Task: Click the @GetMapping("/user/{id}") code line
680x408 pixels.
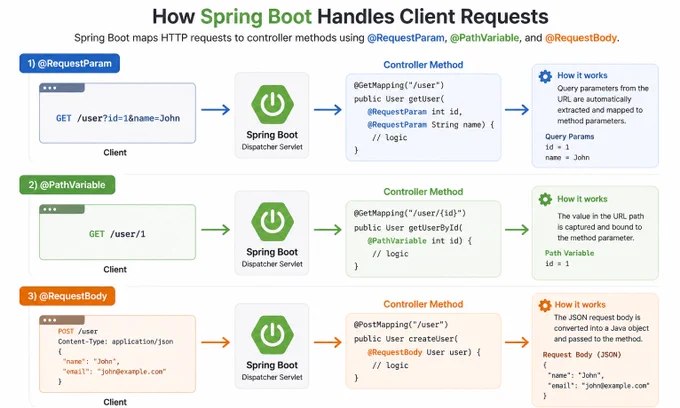Action: (x=410, y=213)
